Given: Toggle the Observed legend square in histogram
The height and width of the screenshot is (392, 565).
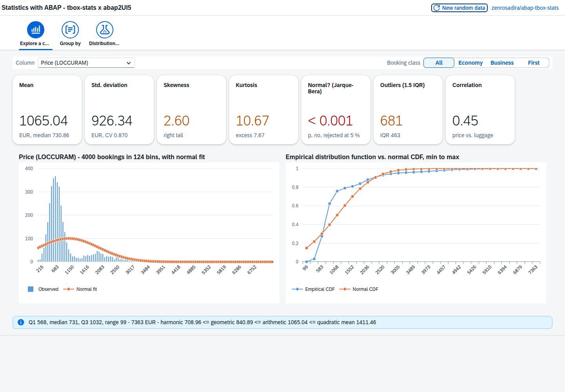Looking at the screenshot, I should [x=31, y=289].
